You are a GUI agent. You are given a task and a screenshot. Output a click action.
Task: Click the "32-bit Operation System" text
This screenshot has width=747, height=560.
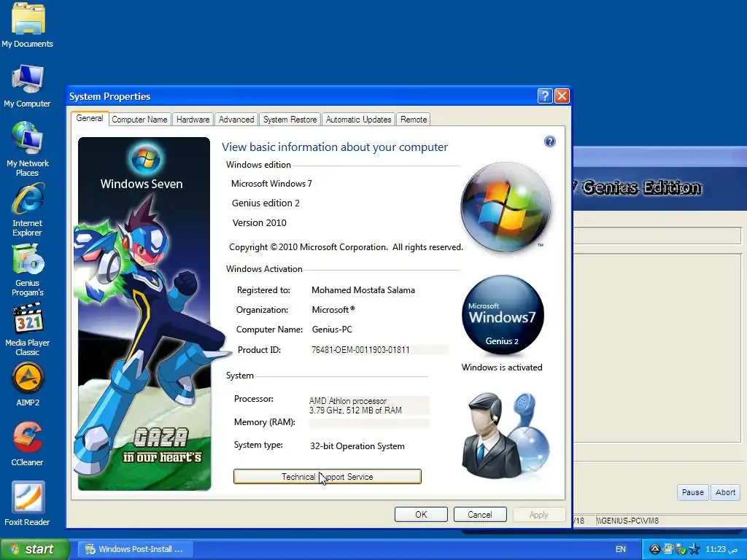pos(357,446)
